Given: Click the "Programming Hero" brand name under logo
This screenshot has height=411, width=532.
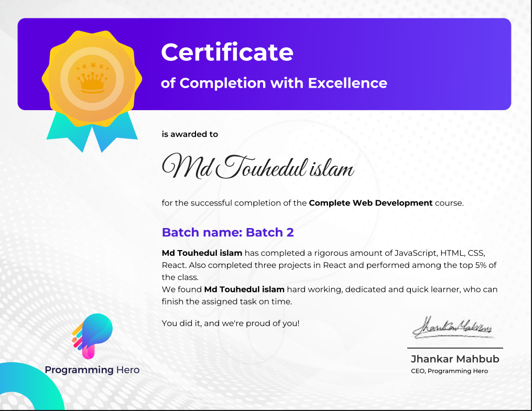Looking at the screenshot, I should click(x=92, y=370).
